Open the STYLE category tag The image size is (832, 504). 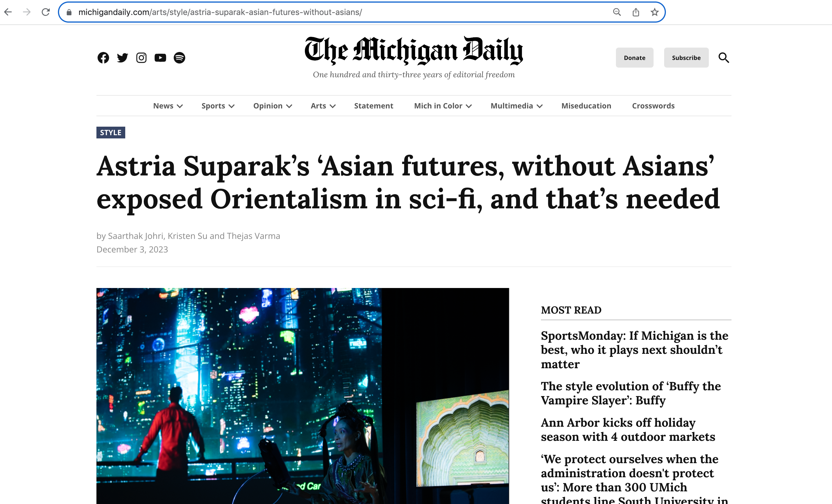point(111,133)
